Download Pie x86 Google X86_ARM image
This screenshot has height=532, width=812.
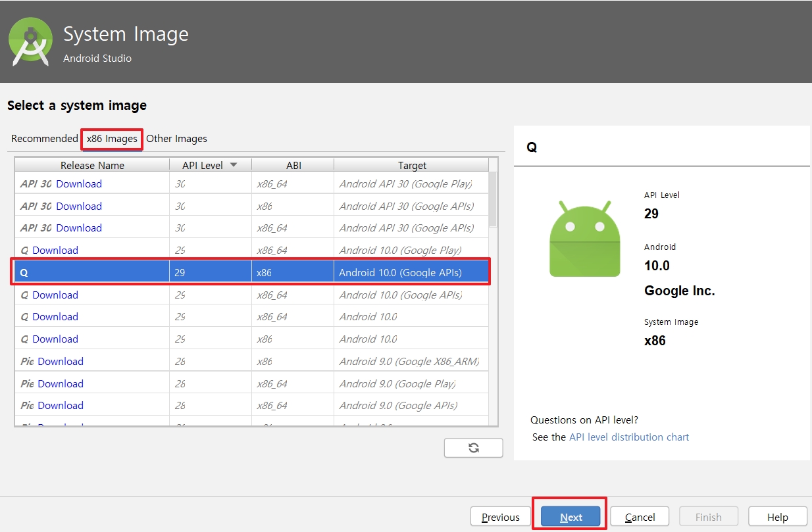61,362
